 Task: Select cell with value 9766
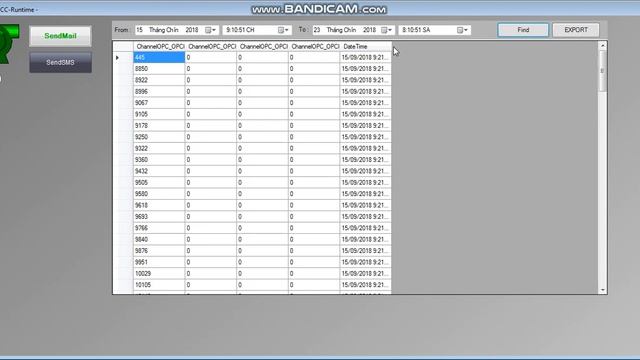[159, 228]
